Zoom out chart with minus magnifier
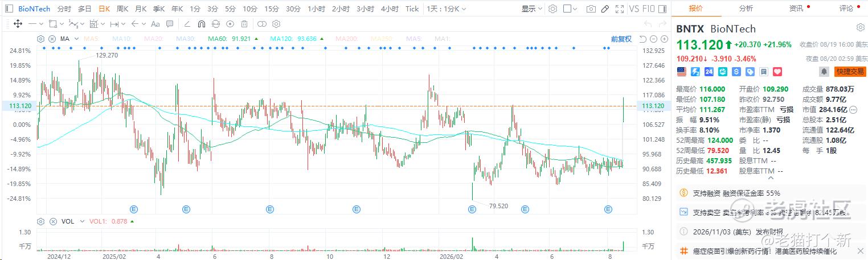Viewport: 868px width, 260px height. click(x=653, y=39)
